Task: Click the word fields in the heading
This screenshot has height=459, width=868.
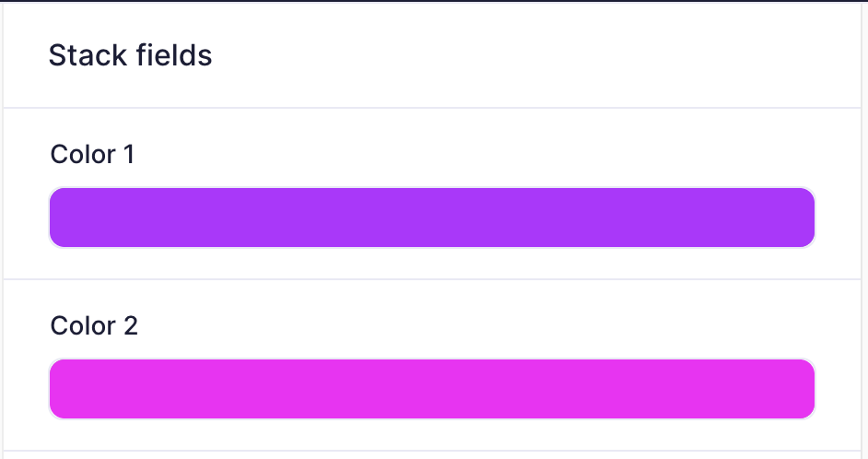Action: 174,55
